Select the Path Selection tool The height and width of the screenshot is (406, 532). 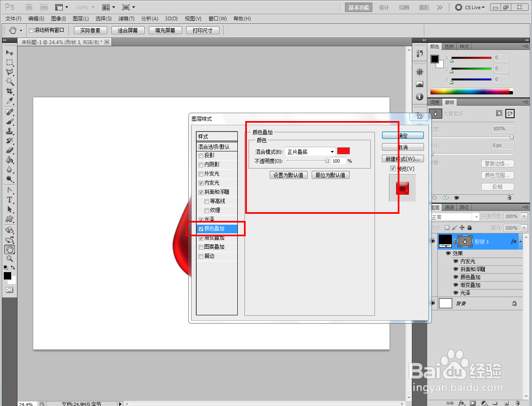point(10,210)
